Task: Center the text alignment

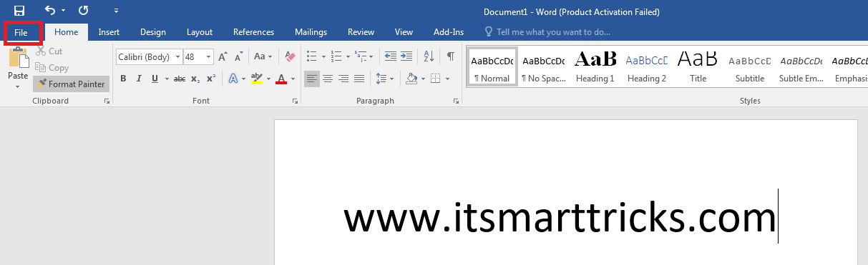Action: 328,79
